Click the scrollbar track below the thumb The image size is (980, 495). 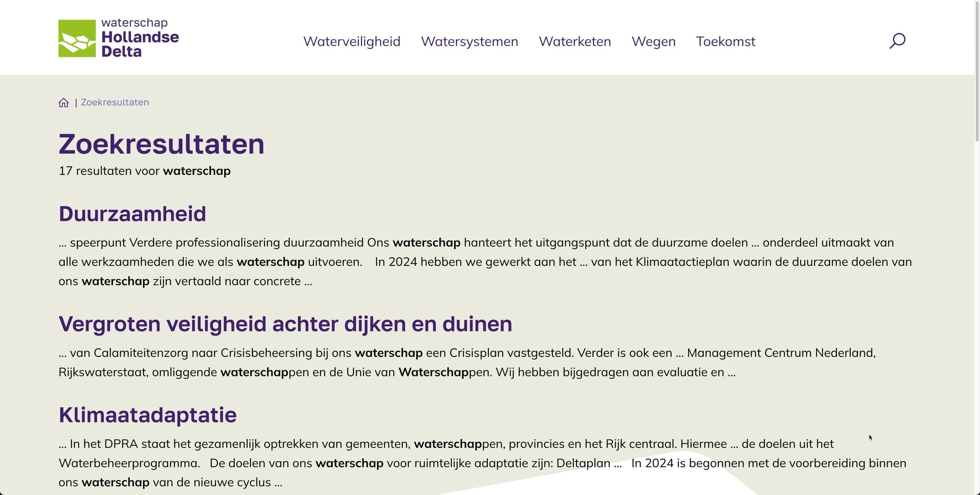(x=977, y=306)
